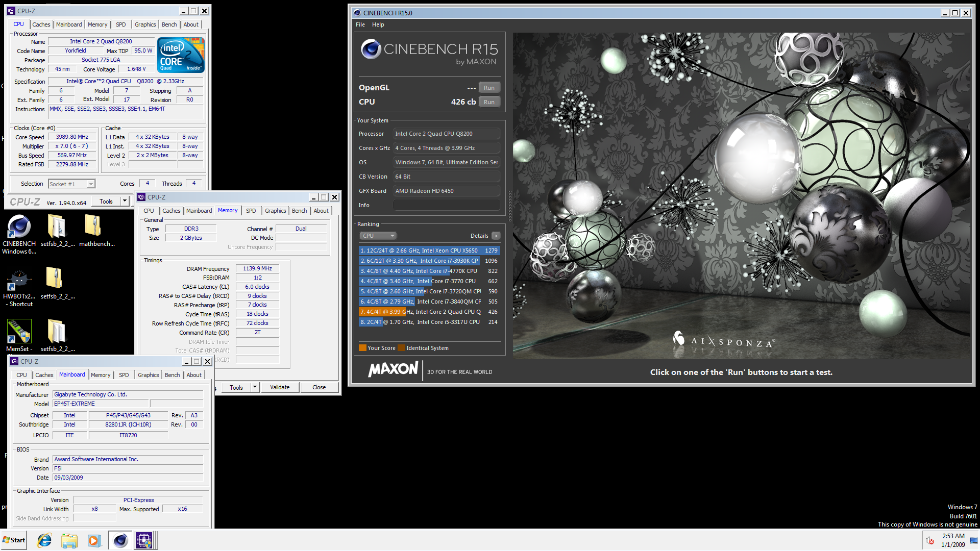The height and width of the screenshot is (551, 980).
Task: Click the volume muted tray icon
Action: [x=930, y=541]
